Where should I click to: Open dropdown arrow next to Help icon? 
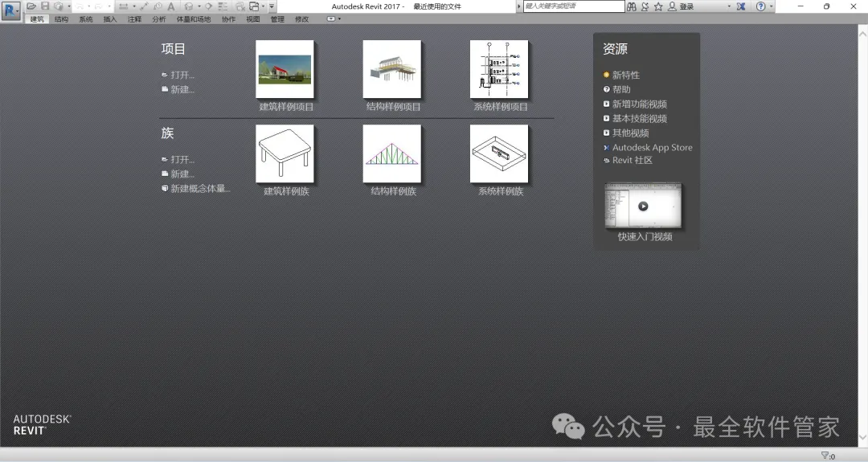[x=771, y=6]
